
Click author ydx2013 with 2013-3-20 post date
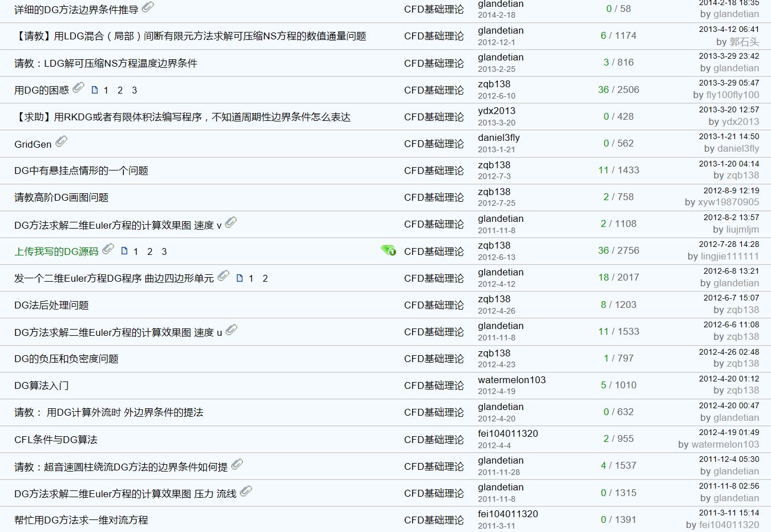pyautogui.click(x=496, y=111)
